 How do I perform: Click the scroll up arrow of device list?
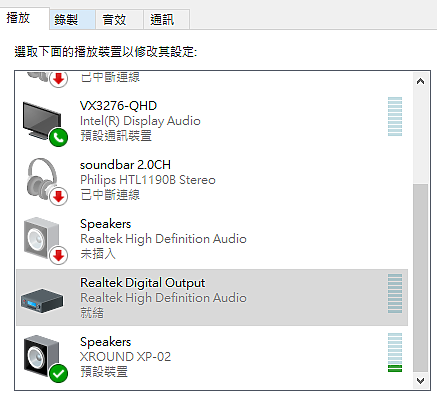pos(421,81)
